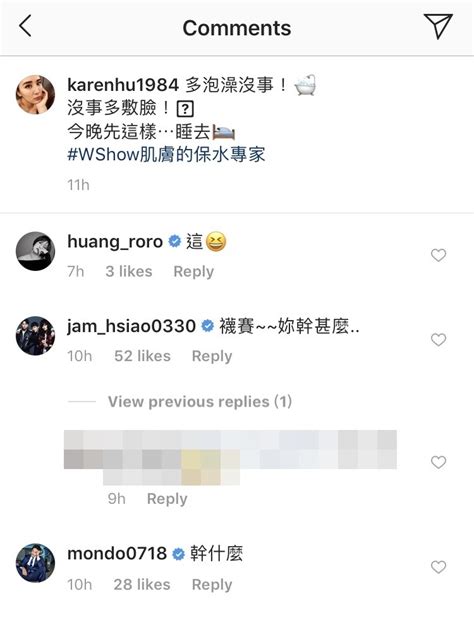
Task: Open direct message paper plane icon
Action: 438,26
